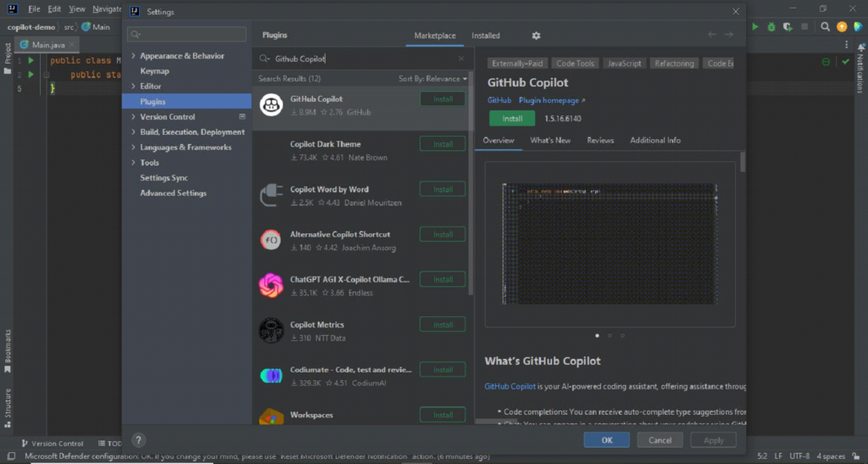Clear the plugin search with the X icon
Image resolution: width=868 pixels, height=464 pixels.
click(461, 59)
